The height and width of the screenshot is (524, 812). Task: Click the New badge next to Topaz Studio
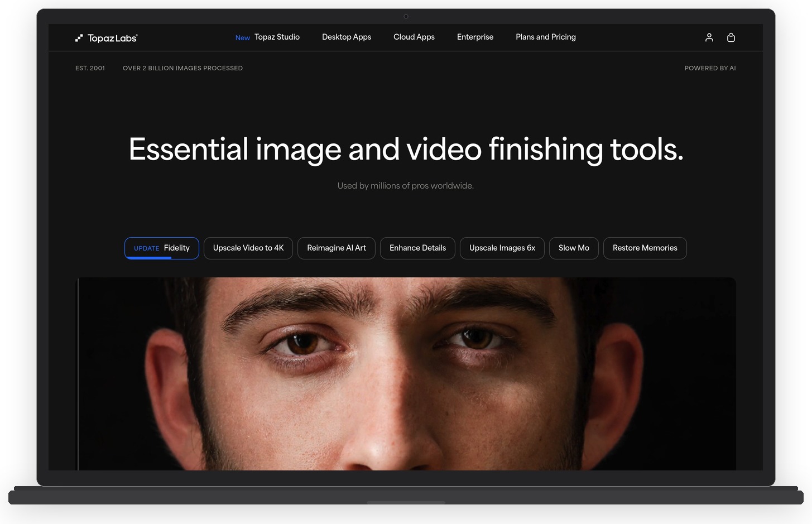242,37
